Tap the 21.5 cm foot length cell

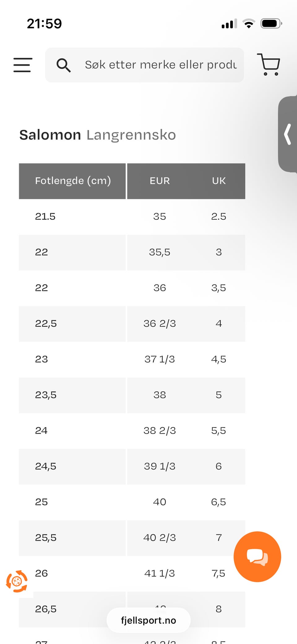tap(72, 217)
